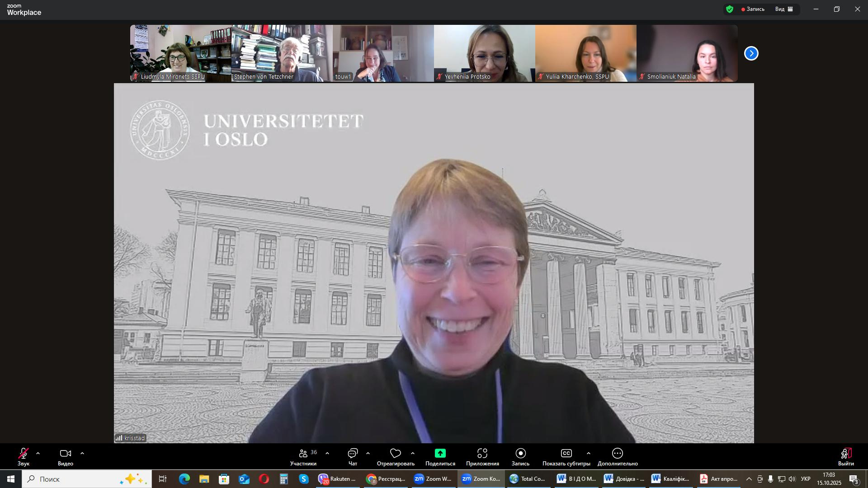The width and height of the screenshot is (868, 488).
Task: Open the Чат chat panel
Action: [353, 454]
